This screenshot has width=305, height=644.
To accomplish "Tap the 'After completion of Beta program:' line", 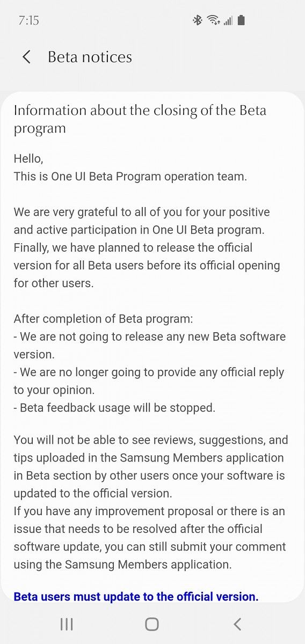I will (x=103, y=319).
